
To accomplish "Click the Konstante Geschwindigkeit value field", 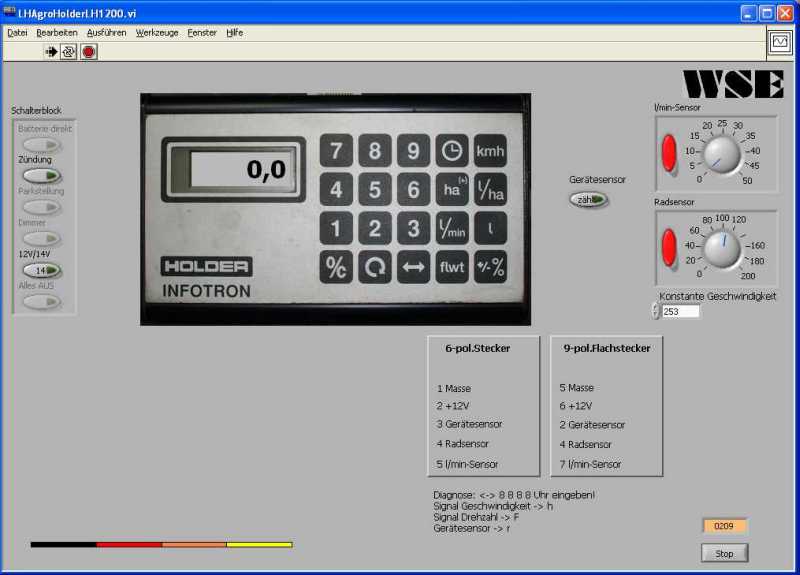I will coord(680,311).
